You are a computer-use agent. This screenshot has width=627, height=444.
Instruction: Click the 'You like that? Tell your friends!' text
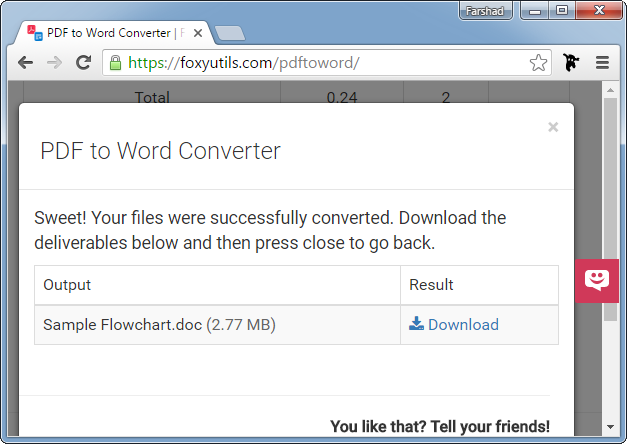[440, 426]
